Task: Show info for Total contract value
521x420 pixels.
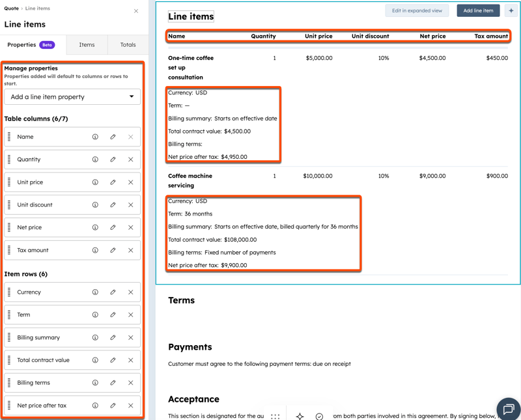Action: (95, 360)
